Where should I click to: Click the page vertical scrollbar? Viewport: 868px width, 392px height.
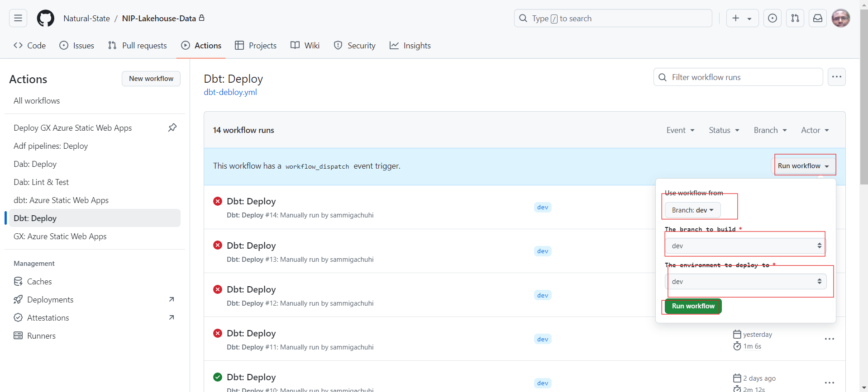pyautogui.click(x=864, y=97)
